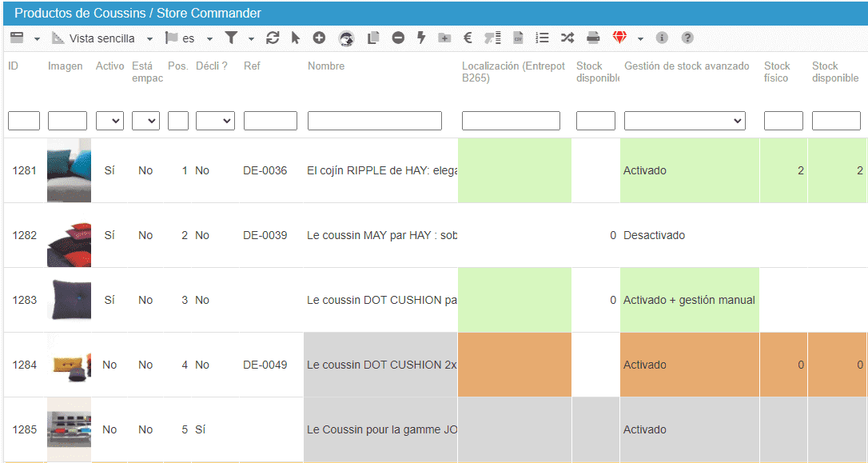Open the Vista sencilla view dropdown
This screenshot has width=868, height=463.
click(102, 38)
